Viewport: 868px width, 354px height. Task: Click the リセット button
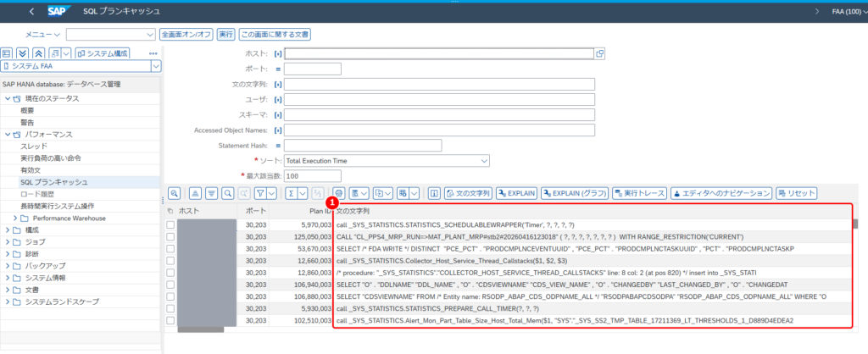click(x=797, y=193)
